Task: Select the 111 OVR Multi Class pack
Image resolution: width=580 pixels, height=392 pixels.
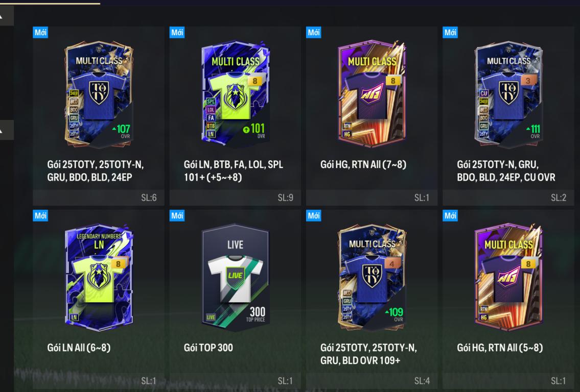Action: tap(508, 93)
